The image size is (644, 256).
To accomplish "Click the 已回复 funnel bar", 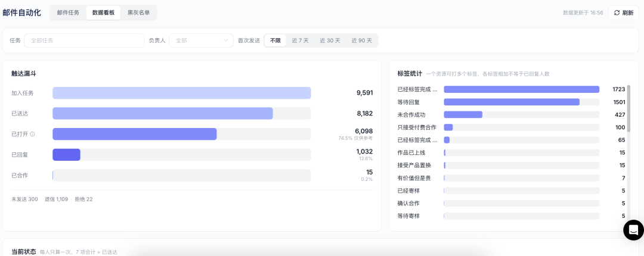I will click(x=67, y=155).
